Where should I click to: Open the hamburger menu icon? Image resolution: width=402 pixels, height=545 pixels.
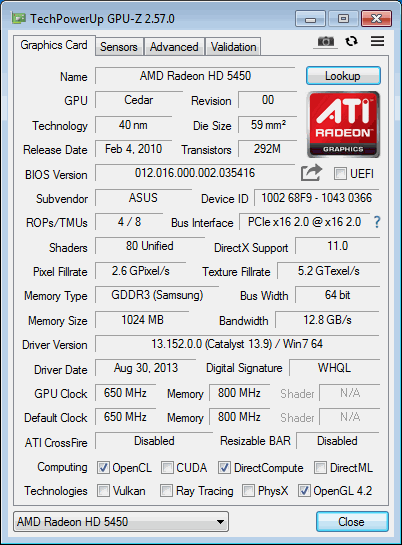click(377, 41)
